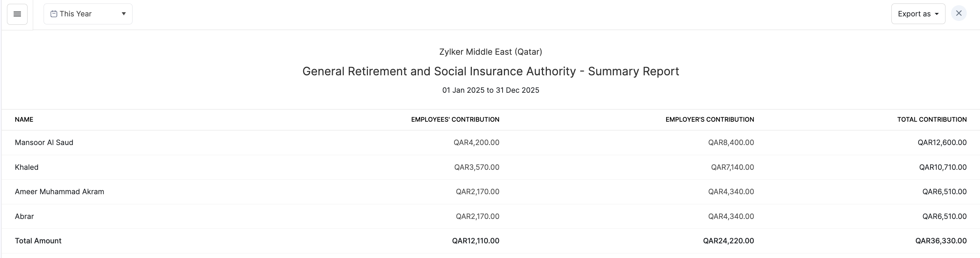Expand the This Year date range dropdown
The height and width of the screenshot is (258, 980).
(x=88, y=14)
